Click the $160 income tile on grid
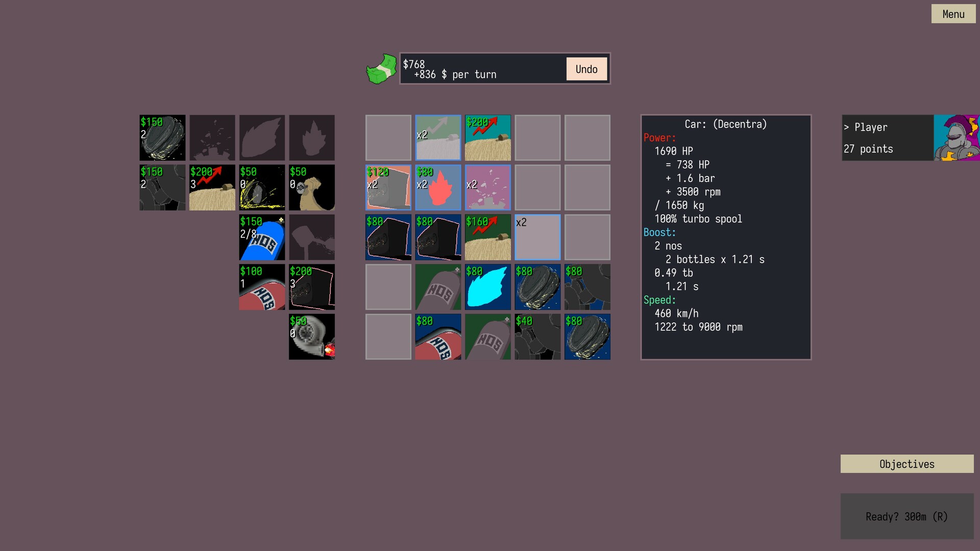The height and width of the screenshot is (551, 980). (487, 237)
